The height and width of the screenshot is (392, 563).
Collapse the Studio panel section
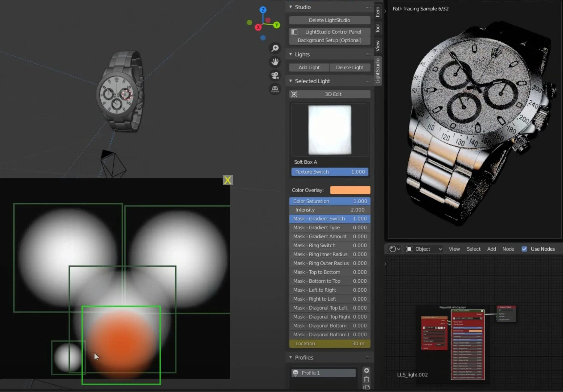click(x=291, y=7)
